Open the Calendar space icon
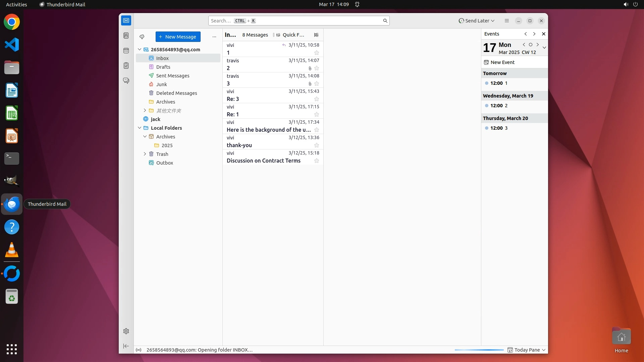This screenshot has height=362, width=644. [x=126, y=51]
